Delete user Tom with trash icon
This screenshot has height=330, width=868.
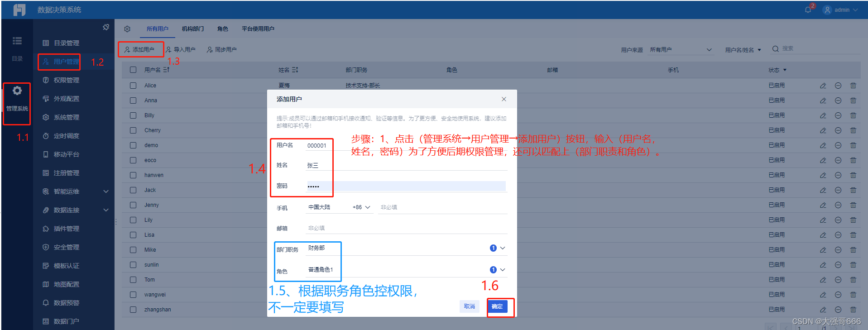(x=853, y=280)
